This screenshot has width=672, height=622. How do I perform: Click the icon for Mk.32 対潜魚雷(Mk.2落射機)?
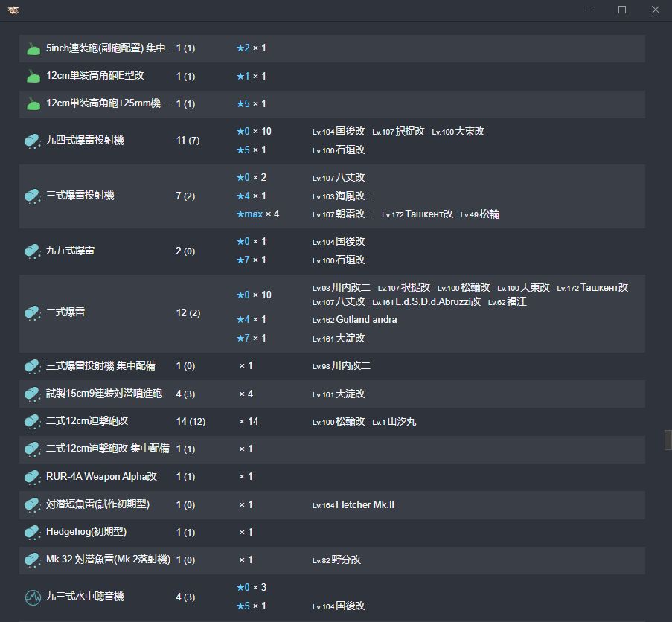point(33,560)
